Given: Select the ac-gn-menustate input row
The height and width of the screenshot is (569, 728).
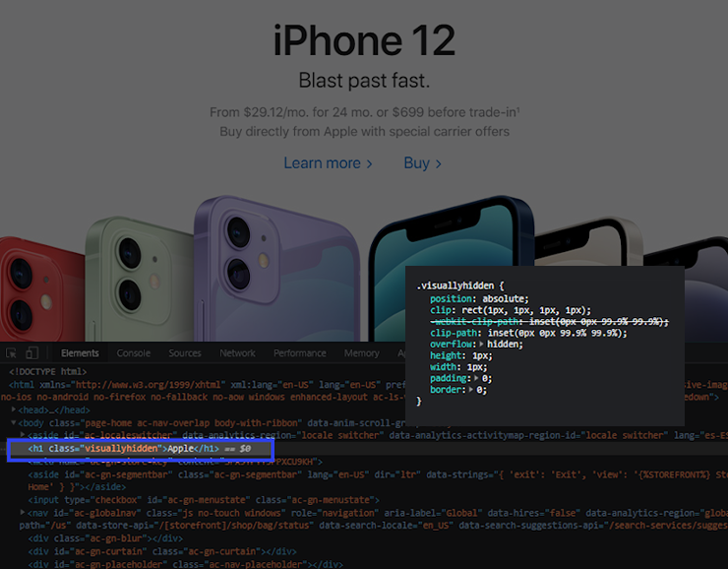Looking at the screenshot, I should 204,500.
